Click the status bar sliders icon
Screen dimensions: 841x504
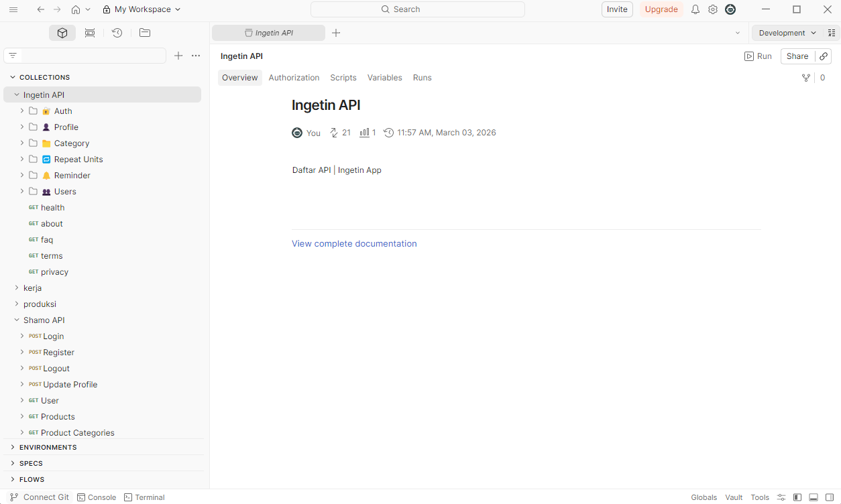781,497
